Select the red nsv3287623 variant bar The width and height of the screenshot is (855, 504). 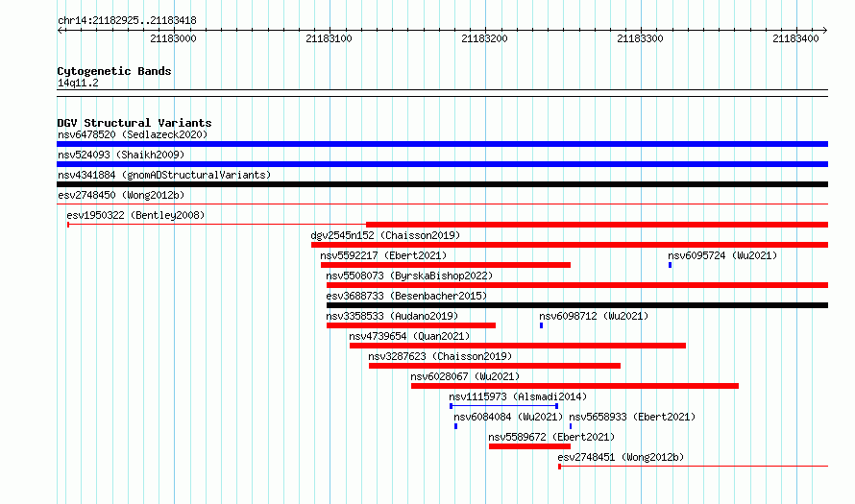(x=495, y=366)
